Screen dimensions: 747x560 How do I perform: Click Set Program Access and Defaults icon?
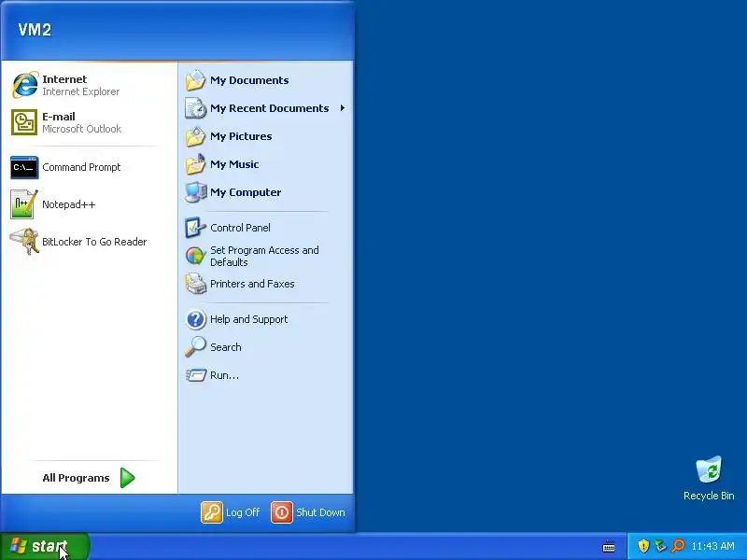click(195, 256)
